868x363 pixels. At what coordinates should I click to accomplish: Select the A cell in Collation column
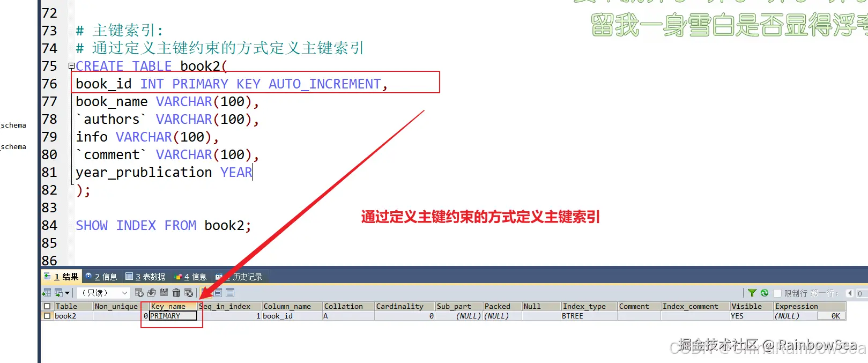tap(348, 316)
